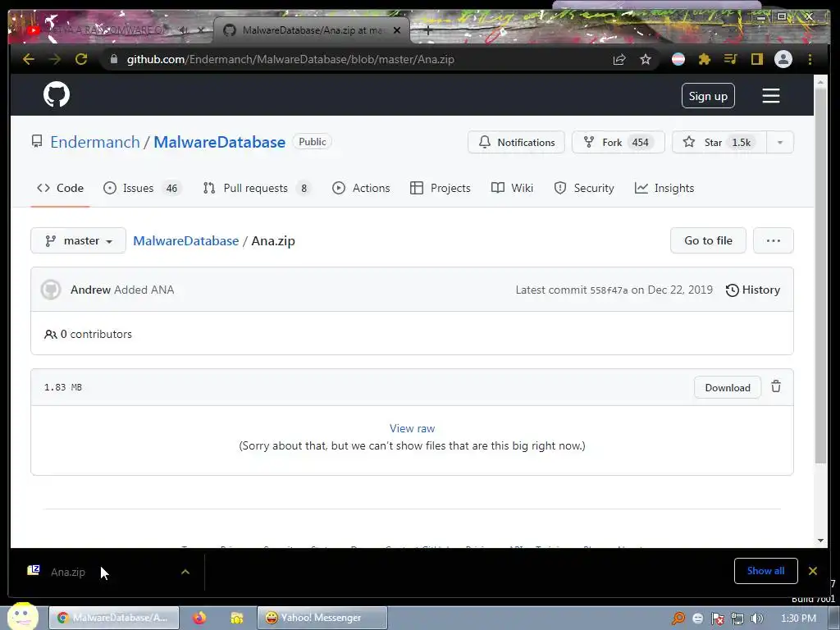840x630 pixels.
Task: Open the Issues tab
Action: pos(143,188)
